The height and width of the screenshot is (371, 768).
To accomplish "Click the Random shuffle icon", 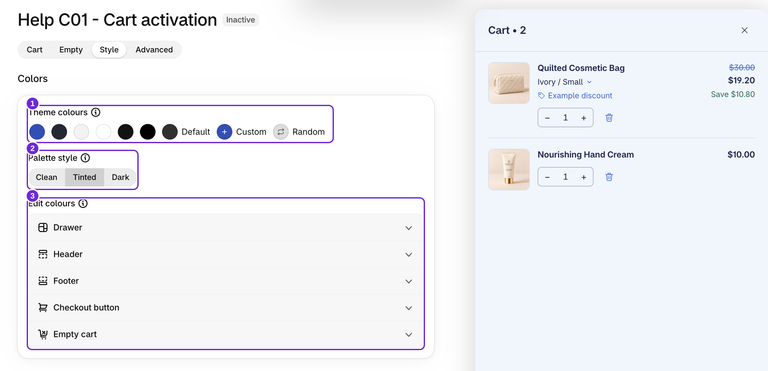I will tap(281, 132).
